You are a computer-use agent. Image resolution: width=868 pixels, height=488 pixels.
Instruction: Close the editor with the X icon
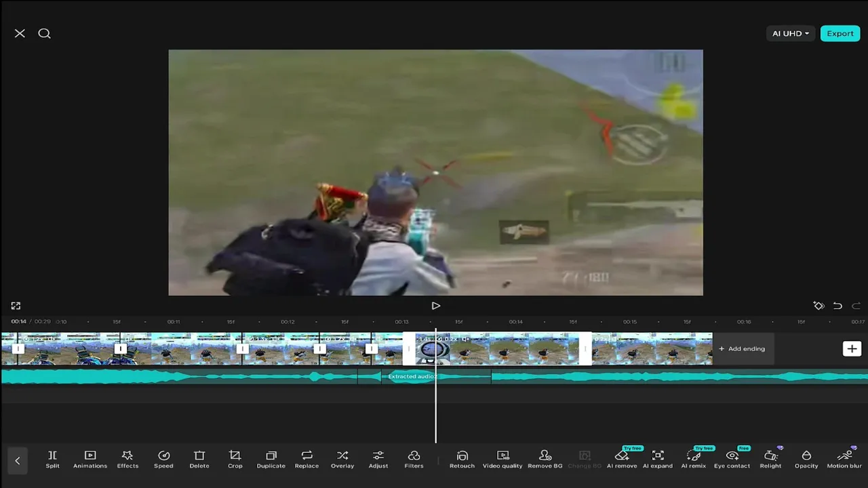(x=20, y=33)
